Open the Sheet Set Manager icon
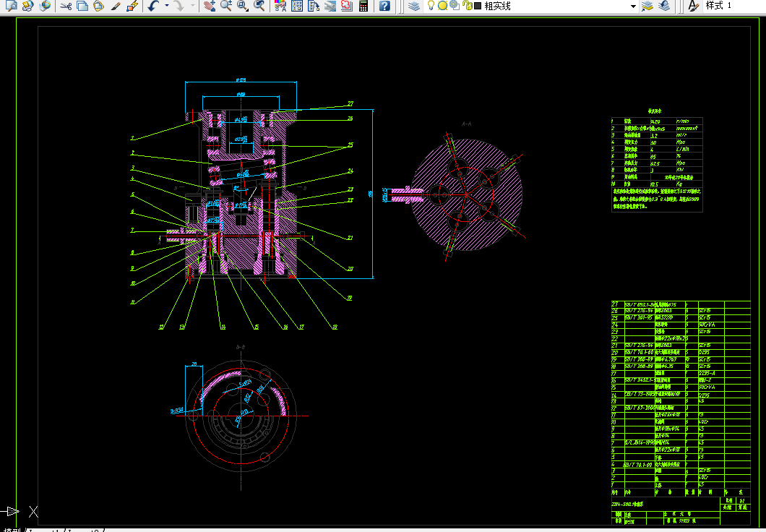This screenshot has width=766, height=532. (330, 6)
